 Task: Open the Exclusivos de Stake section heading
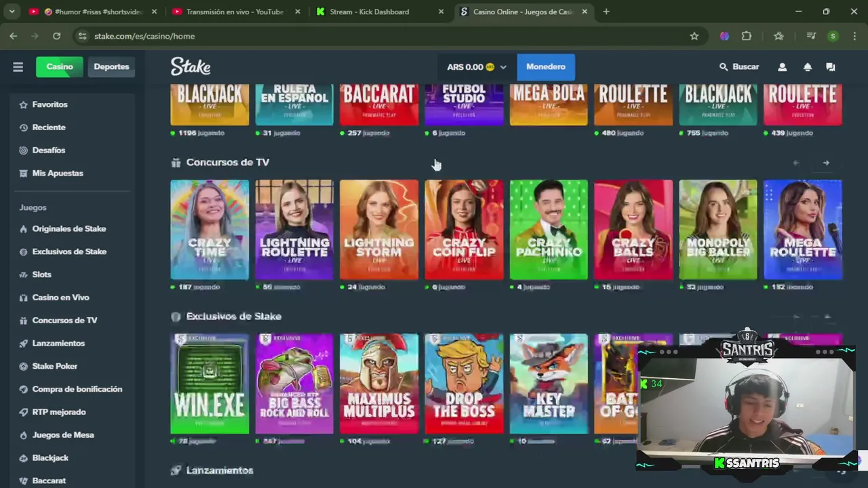(234, 317)
